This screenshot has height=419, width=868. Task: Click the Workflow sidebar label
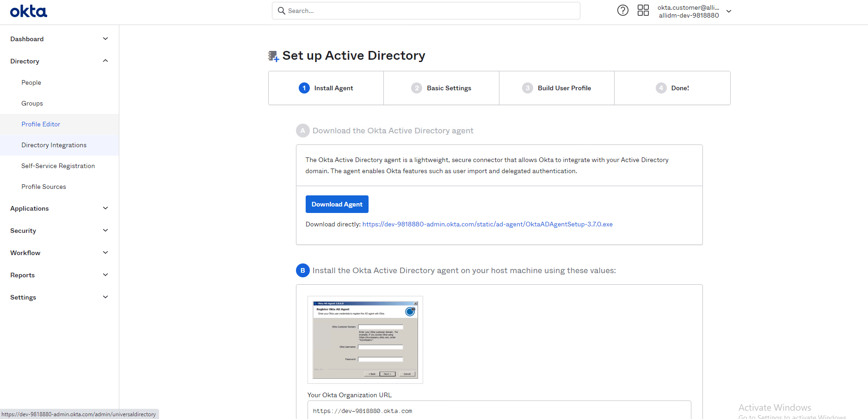25,253
